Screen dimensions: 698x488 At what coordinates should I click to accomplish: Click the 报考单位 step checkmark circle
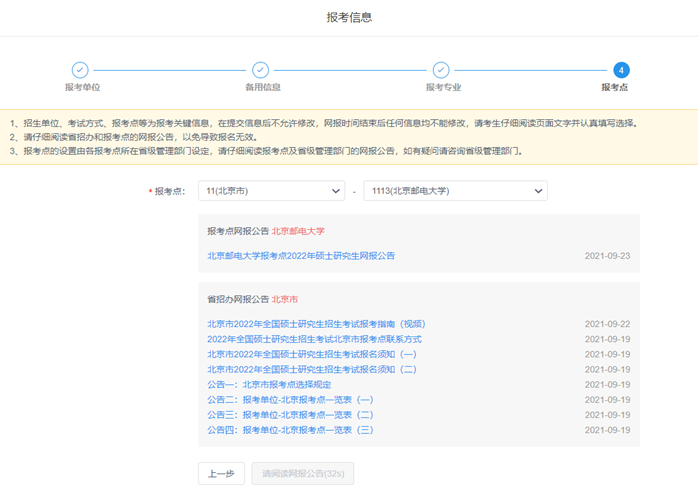[80, 70]
